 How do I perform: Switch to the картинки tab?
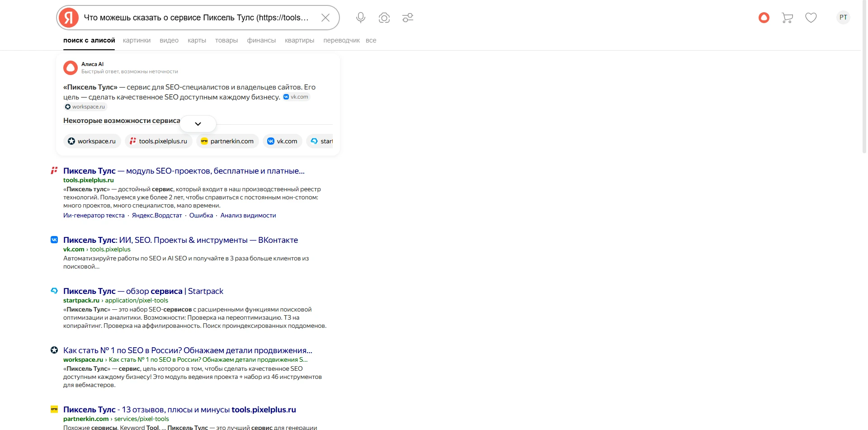point(137,40)
